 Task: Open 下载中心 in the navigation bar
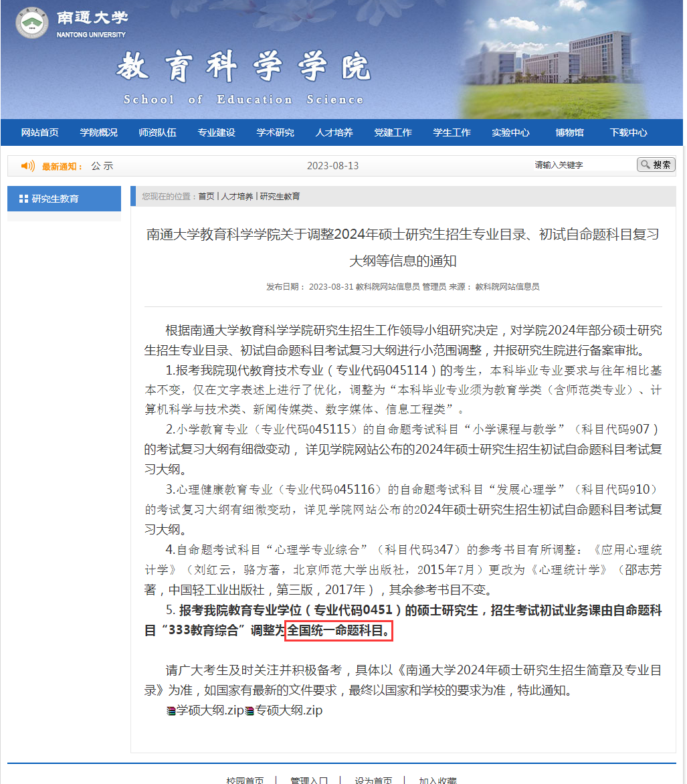[x=629, y=132]
